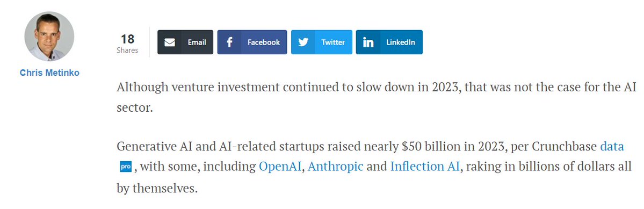Screen dimensions: 644x209
Task: Share on Facebook using its text label
Action: point(264,42)
